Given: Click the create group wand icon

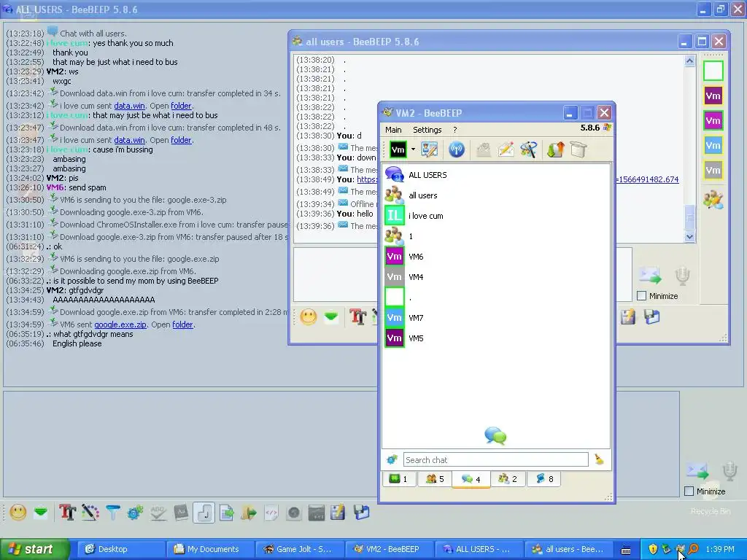Looking at the screenshot, I should [528, 150].
